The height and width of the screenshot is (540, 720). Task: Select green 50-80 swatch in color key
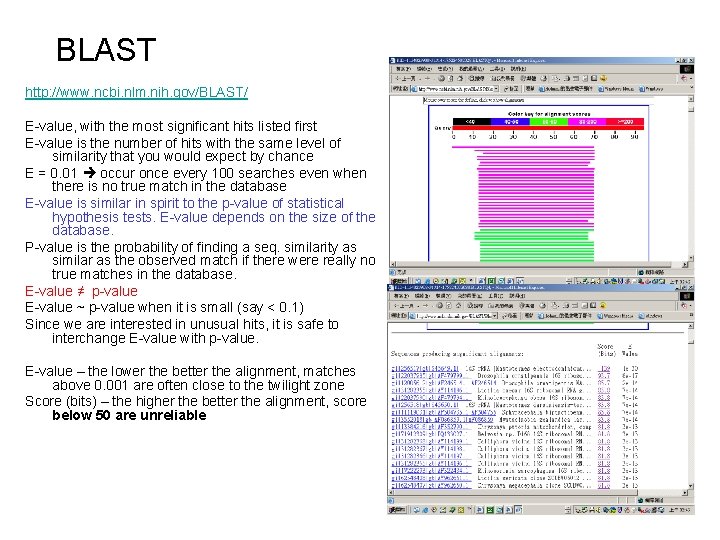(549, 122)
